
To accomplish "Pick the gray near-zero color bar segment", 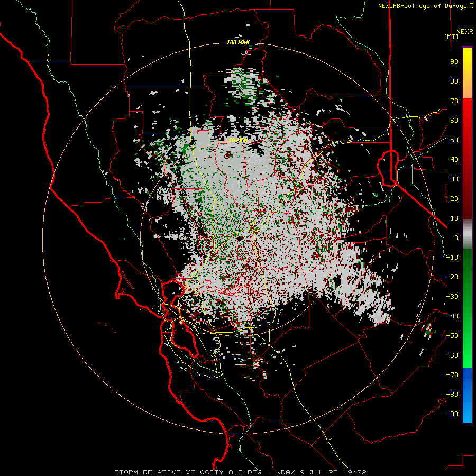I will click(x=467, y=234).
